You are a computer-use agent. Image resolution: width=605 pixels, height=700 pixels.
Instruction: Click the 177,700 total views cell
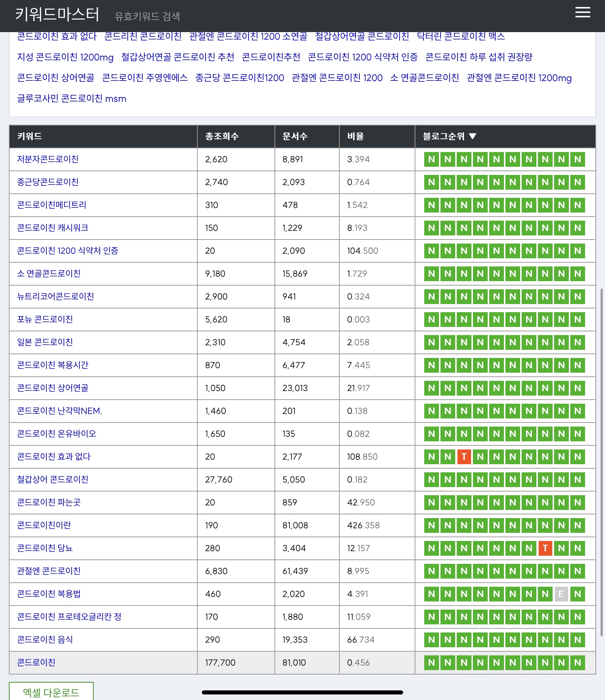tap(236, 663)
